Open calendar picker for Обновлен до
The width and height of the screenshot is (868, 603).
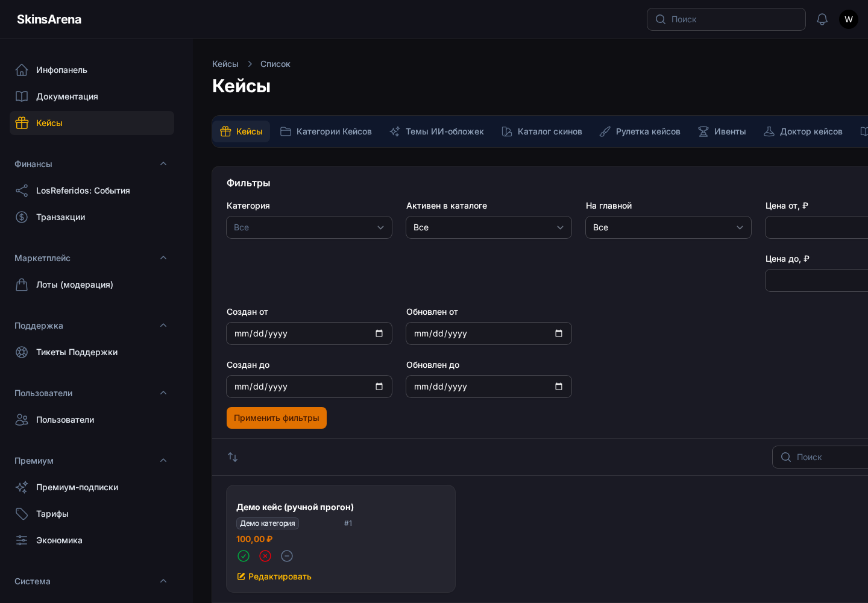559,387
